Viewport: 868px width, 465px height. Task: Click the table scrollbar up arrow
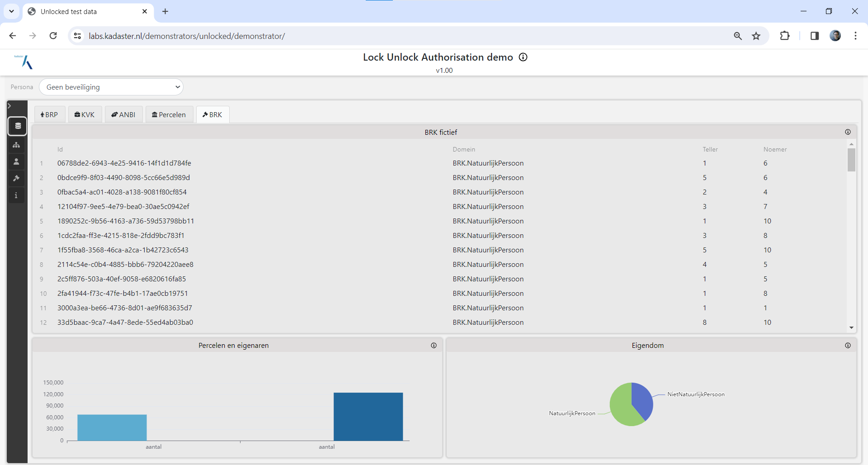pos(851,144)
